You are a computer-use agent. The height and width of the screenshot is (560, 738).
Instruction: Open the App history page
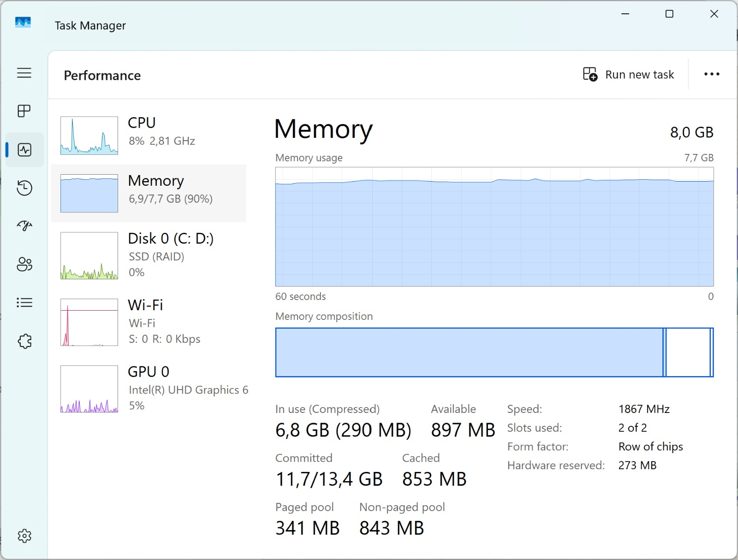pos(24,188)
